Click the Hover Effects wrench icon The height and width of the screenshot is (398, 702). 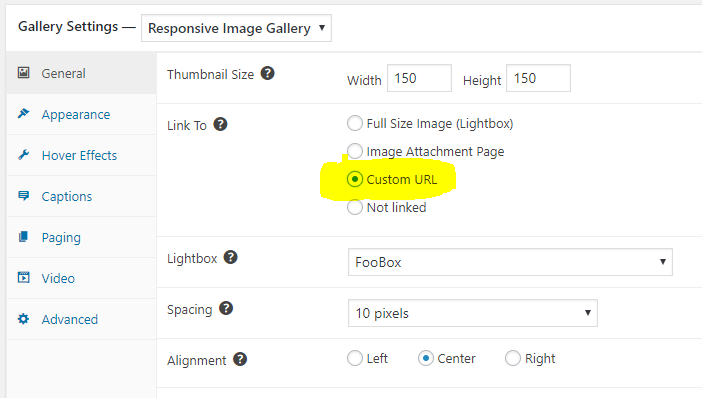click(23, 155)
